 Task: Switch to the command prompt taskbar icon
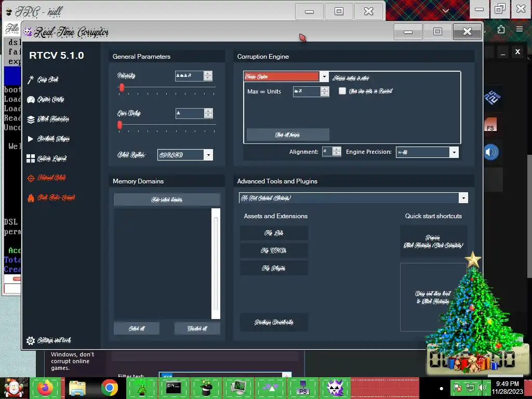(x=174, y=388)
